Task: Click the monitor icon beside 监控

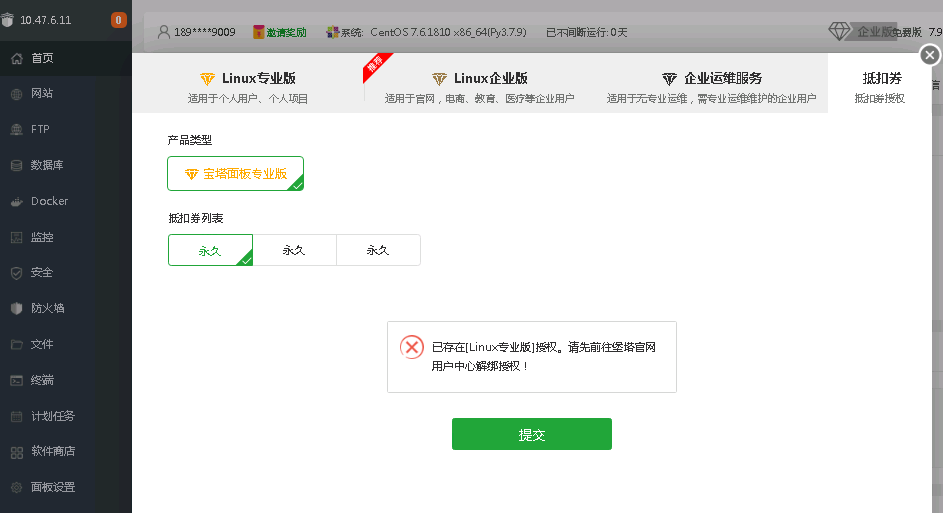Action: pos(16,238)
